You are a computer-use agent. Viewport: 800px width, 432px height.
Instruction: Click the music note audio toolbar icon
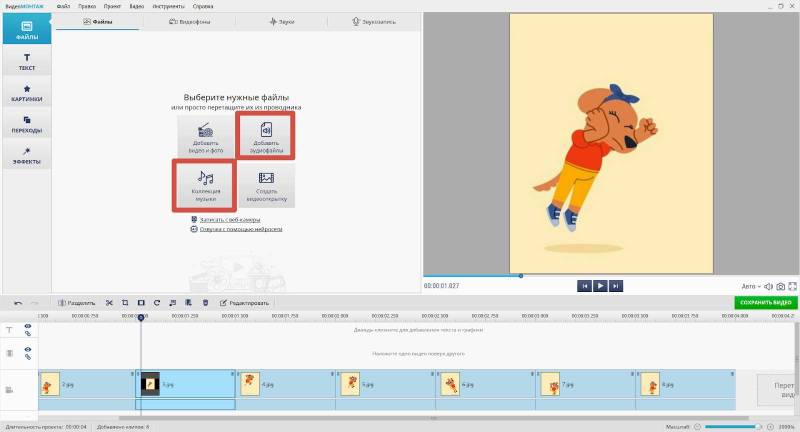(x=172, y=303)
